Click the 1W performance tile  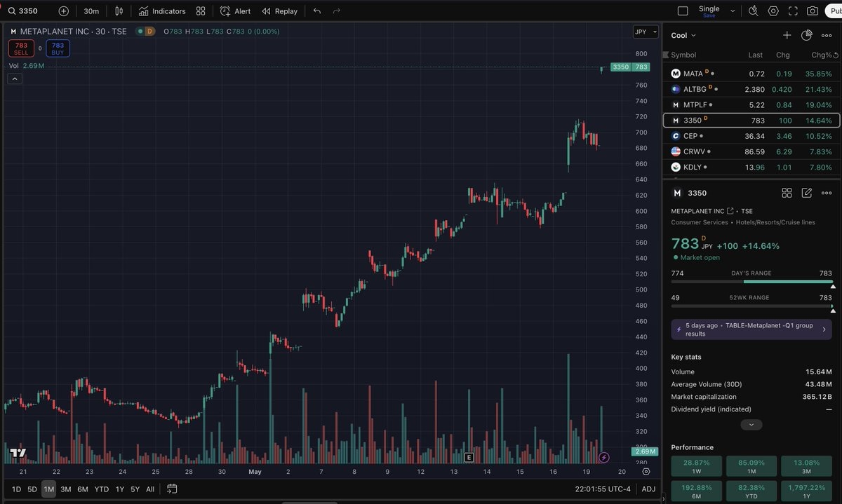click(x=697, y=466)
